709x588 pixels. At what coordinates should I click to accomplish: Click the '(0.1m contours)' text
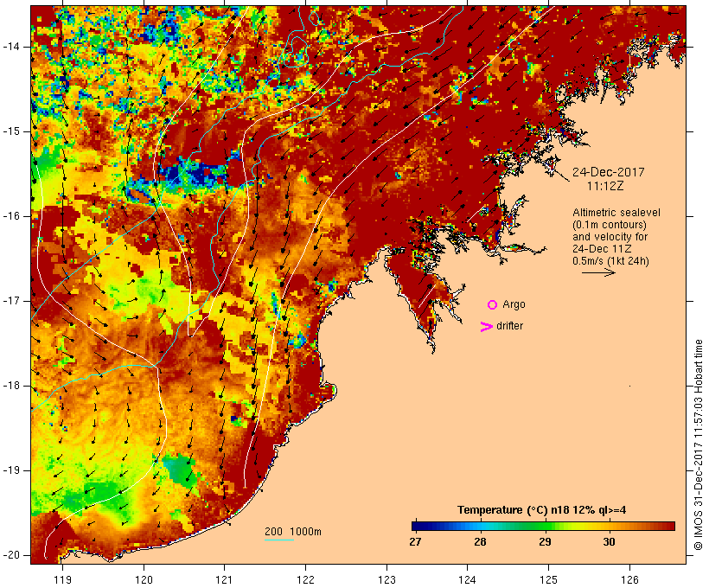pyautogui.click(x=610, y=225)
